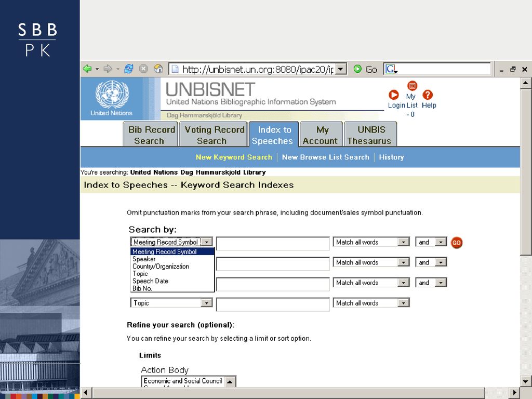Open the second row 'and' operator dropdown

coord(441,262)
